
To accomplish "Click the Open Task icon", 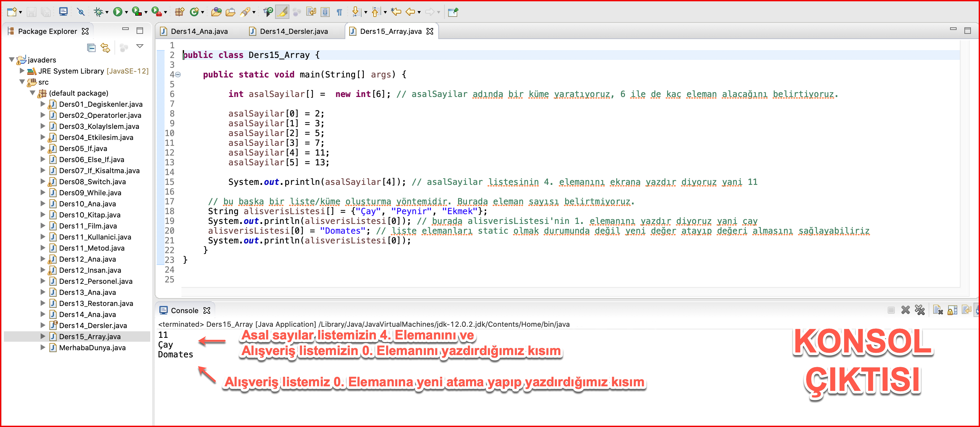I will coord(231,12).
